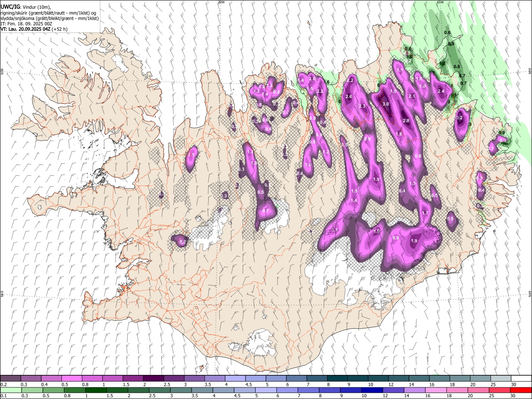The width and height of the screenshot is (532, 399).
Task: Select the darkest green 1 rain legend swatch
Action: 96,390
